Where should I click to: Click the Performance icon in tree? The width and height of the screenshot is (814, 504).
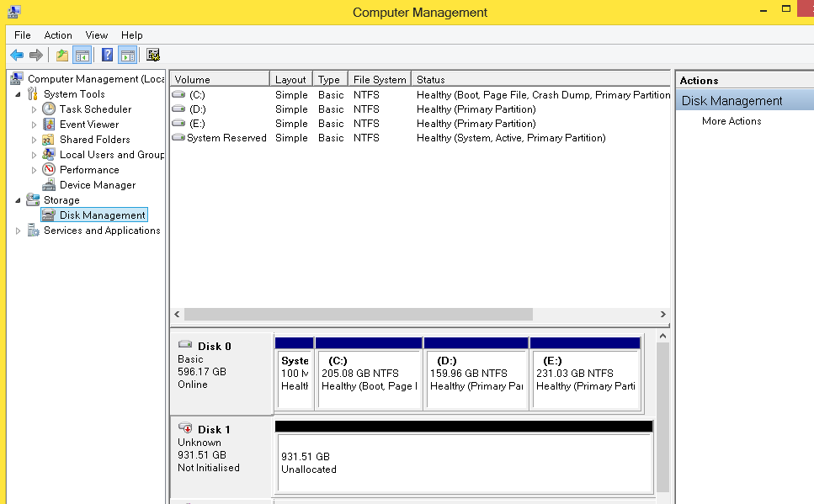click(x=50, y=170)
